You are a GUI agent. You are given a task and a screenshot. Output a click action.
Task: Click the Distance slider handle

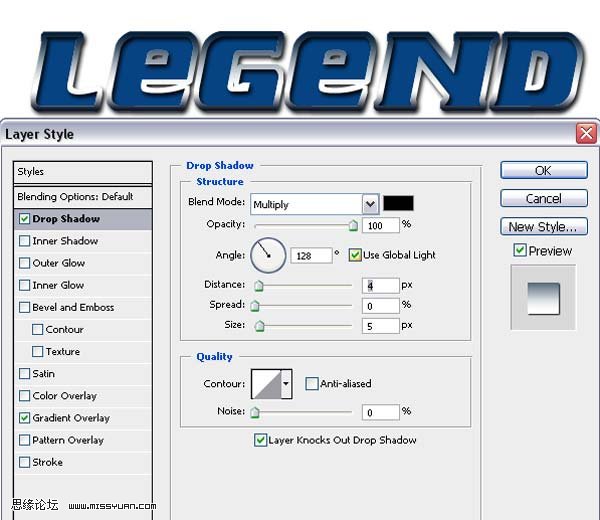click(x=259, y=285)
